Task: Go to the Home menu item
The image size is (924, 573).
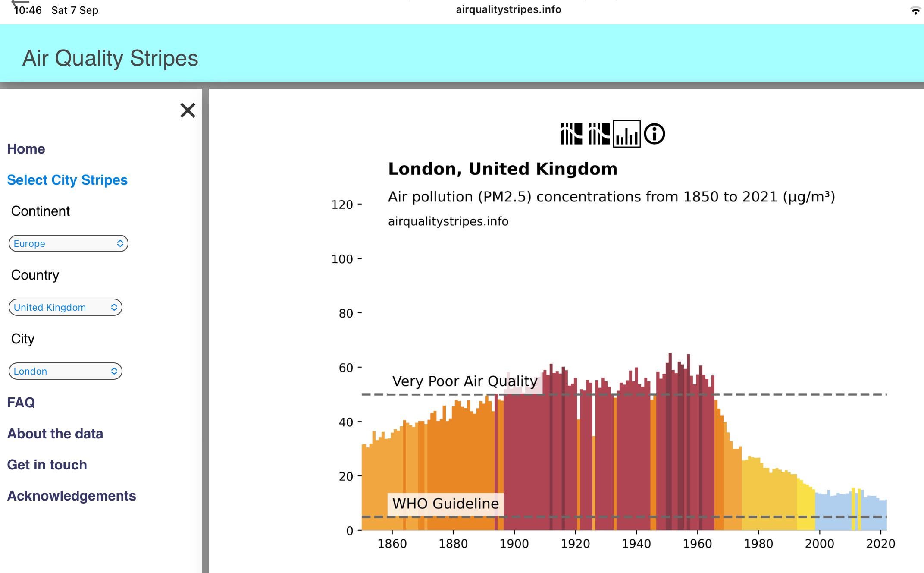Action: coord(26,149)
